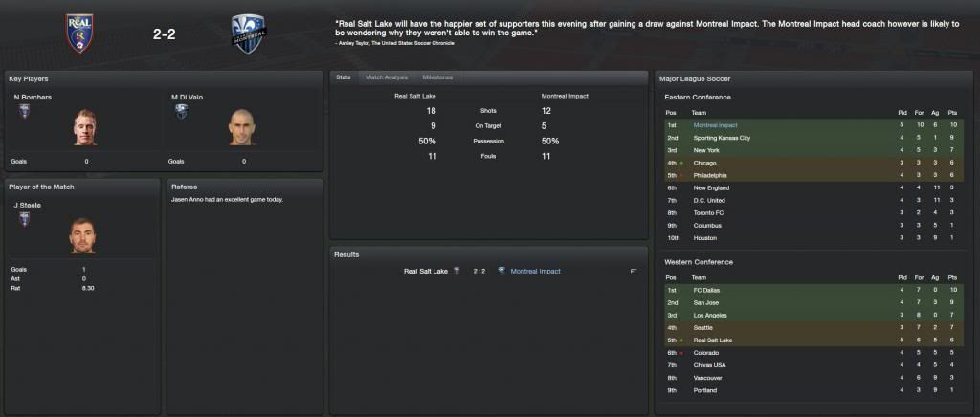Select the Stats tab
Viewport: 980px width, 417px height.
pyautogui.click(x=344, y=77)
